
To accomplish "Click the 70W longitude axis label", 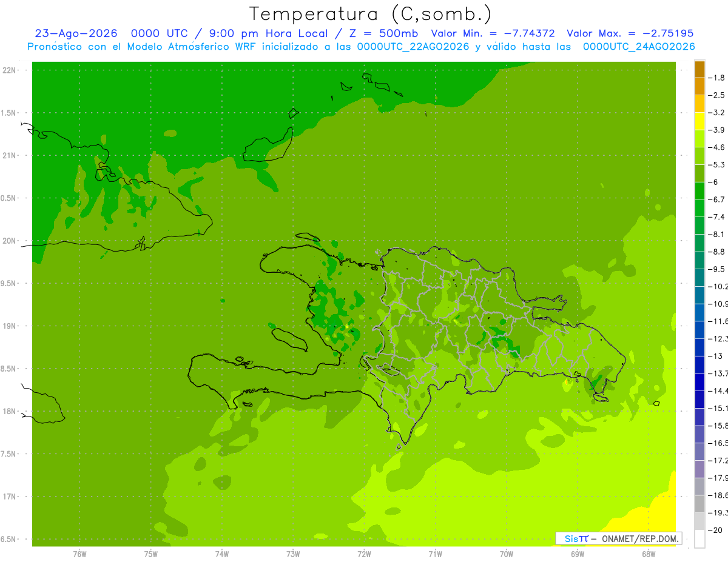I will [507, 554].
